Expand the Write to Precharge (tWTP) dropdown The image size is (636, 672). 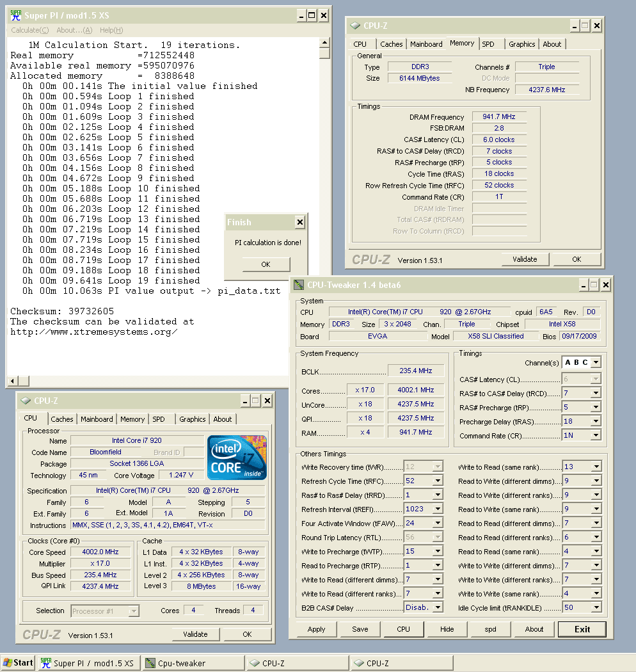point(438,552)
